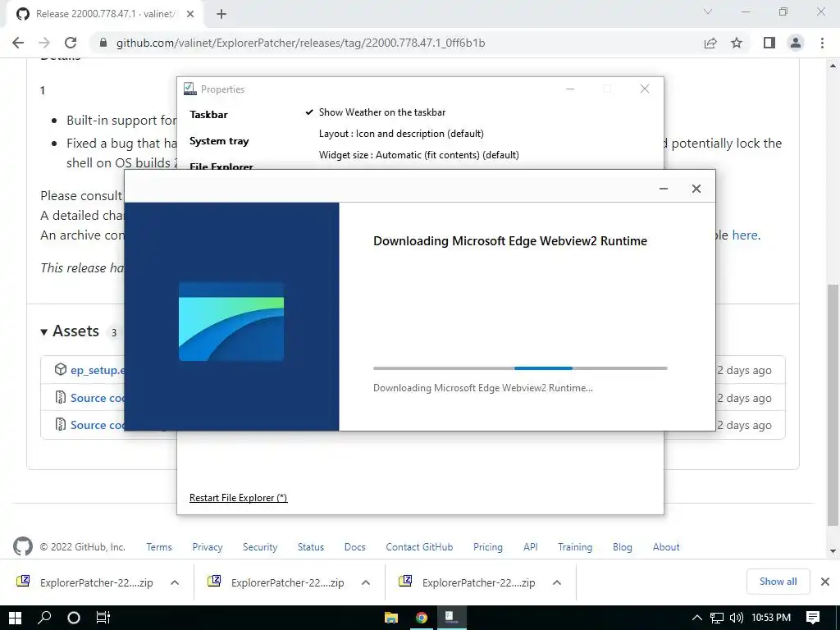Screen dimensions: 840x630
Task: Open tab search chevron in Chrome title bar
Action: 708,11
